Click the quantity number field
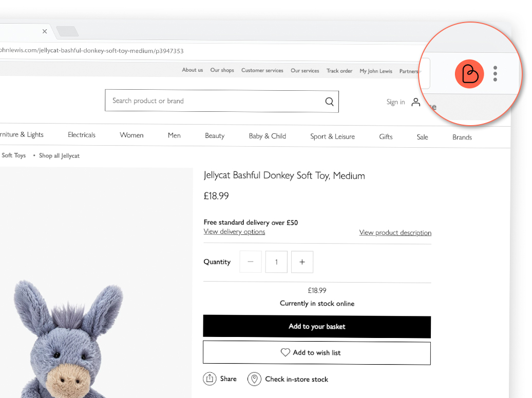 276,262
